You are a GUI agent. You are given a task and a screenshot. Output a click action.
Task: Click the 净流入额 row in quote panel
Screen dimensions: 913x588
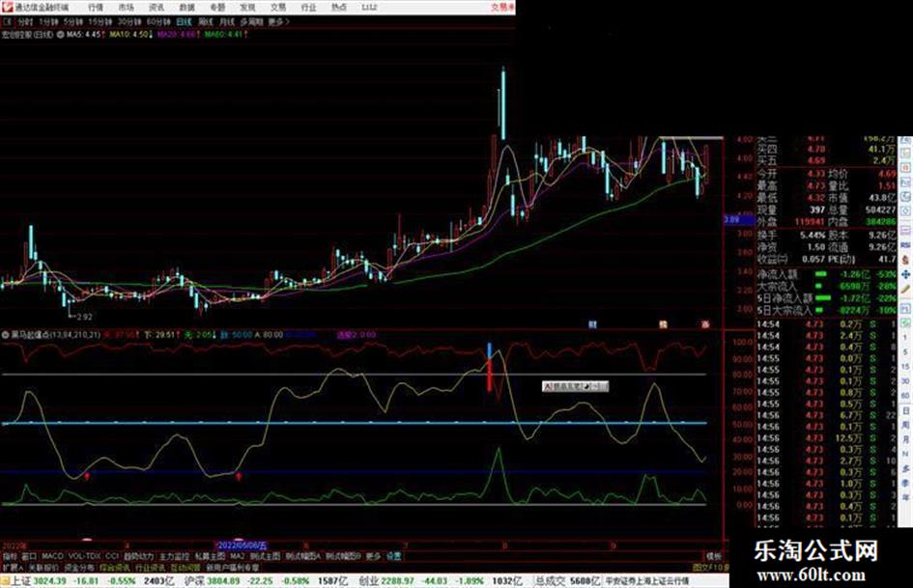pyautogui.click(x=826, y=273)
